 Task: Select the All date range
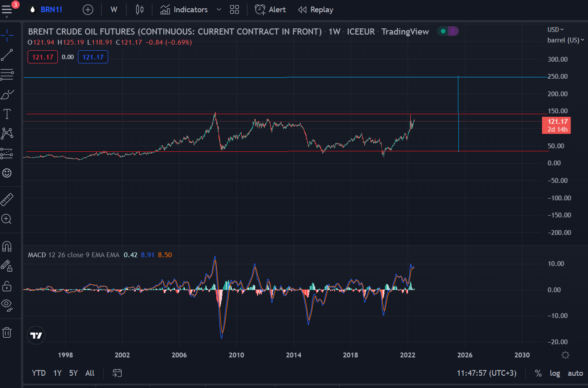click(x=90, y=373)
